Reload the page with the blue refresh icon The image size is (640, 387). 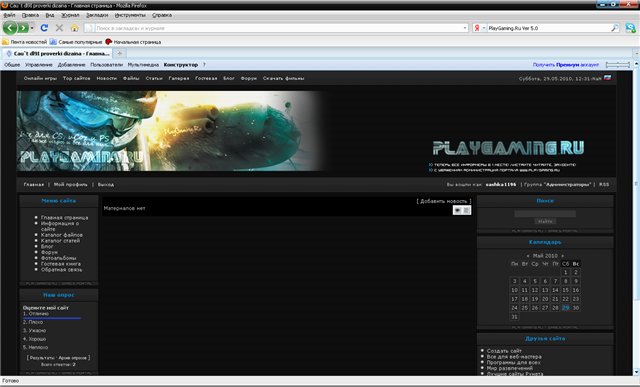(44, 28)
